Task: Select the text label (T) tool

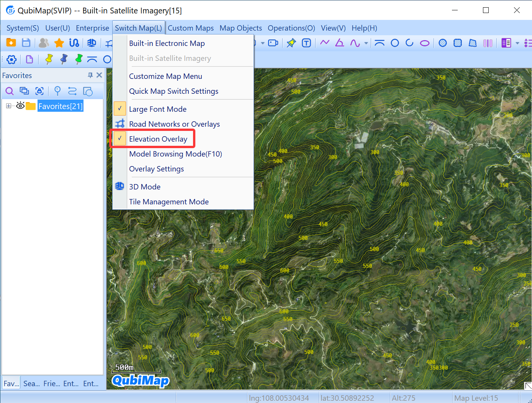Action: [x=306, y=43]
